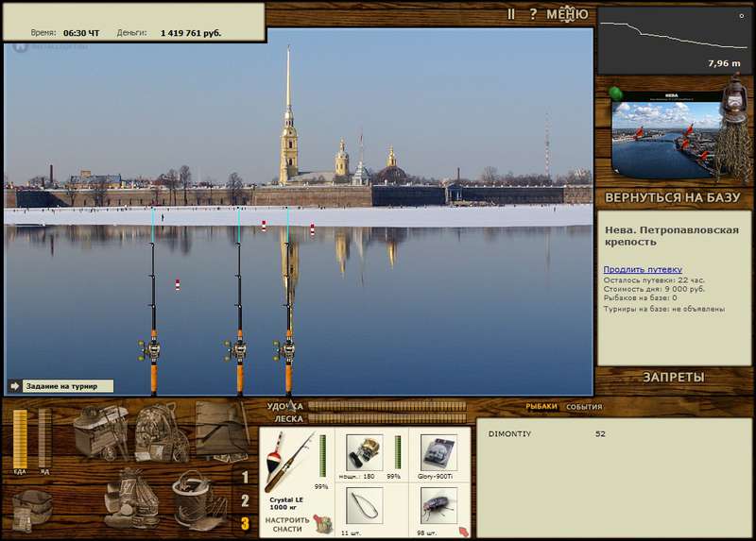Image resolution: width=756 pixels, height=541 pixels.
Task: Select the reel with power 180
Action: click(365, 452)
